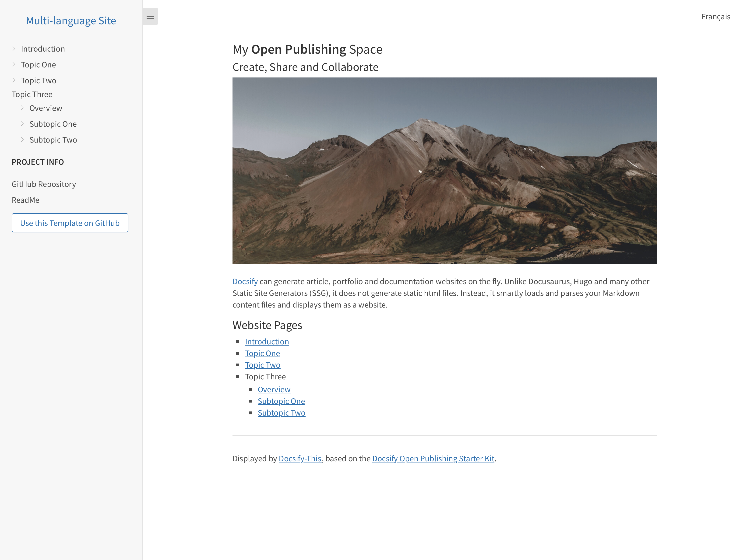747x560 pixels.
Task: Expand the Topic One sidebar chevron
Action: point(14,64)
